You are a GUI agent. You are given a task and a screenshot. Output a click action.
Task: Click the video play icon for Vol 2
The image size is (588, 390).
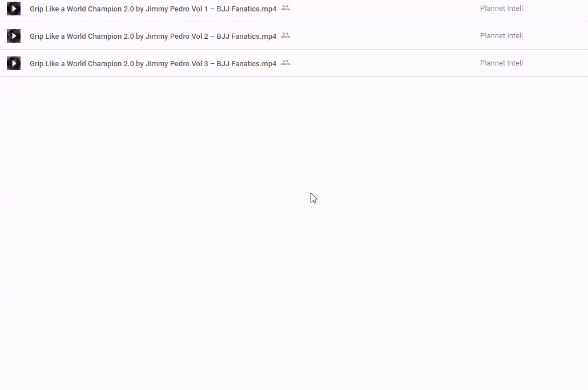click(14, 36)
